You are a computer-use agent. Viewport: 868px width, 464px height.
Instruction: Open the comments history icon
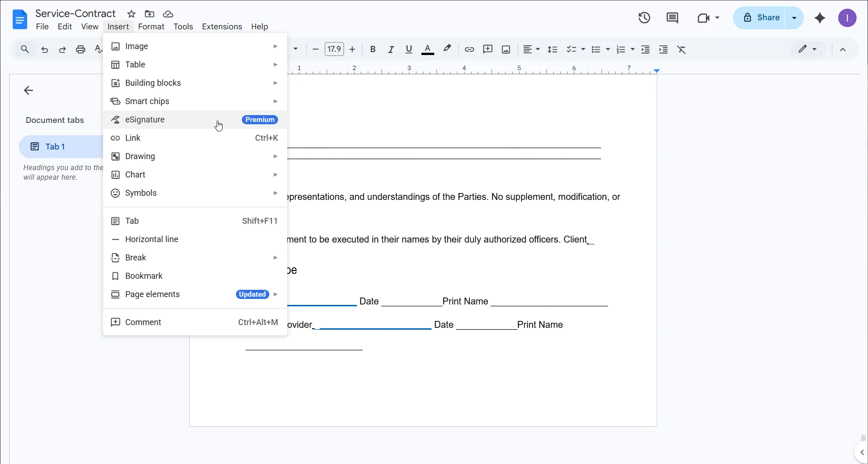(x=672, y=18)
